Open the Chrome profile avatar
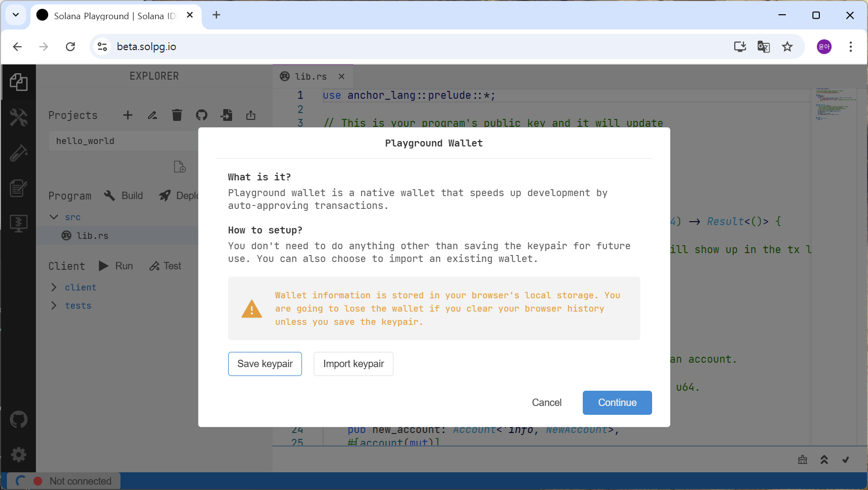 [824, 47]
